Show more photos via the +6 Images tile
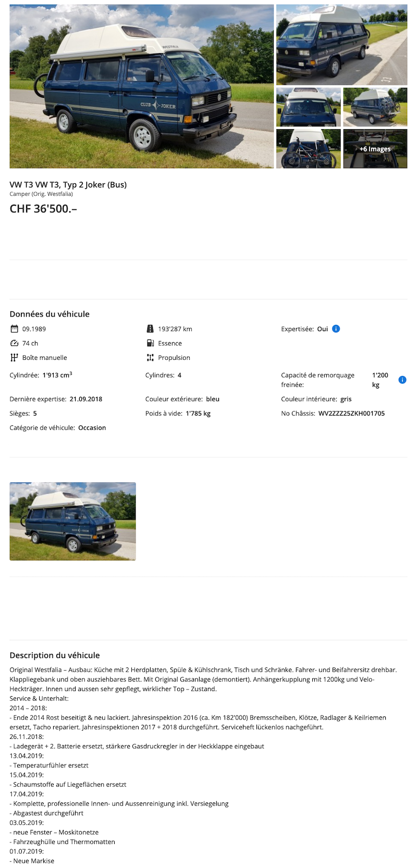This screenshot has width=417, height=868. (x=375, y=148)
